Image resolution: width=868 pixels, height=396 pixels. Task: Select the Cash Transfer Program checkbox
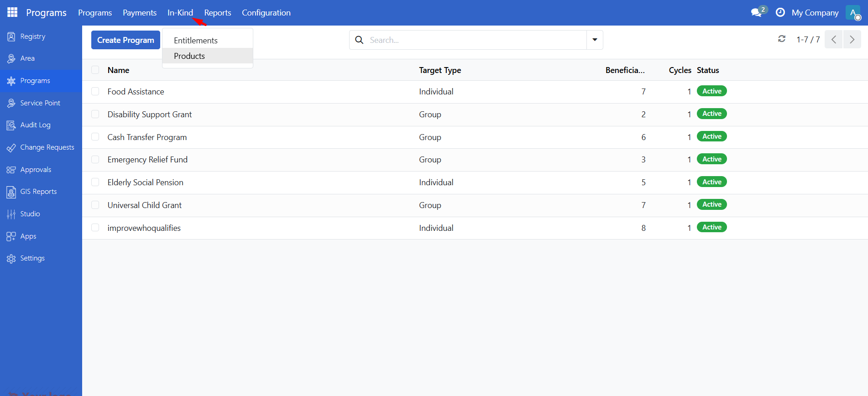coord(95,137)
